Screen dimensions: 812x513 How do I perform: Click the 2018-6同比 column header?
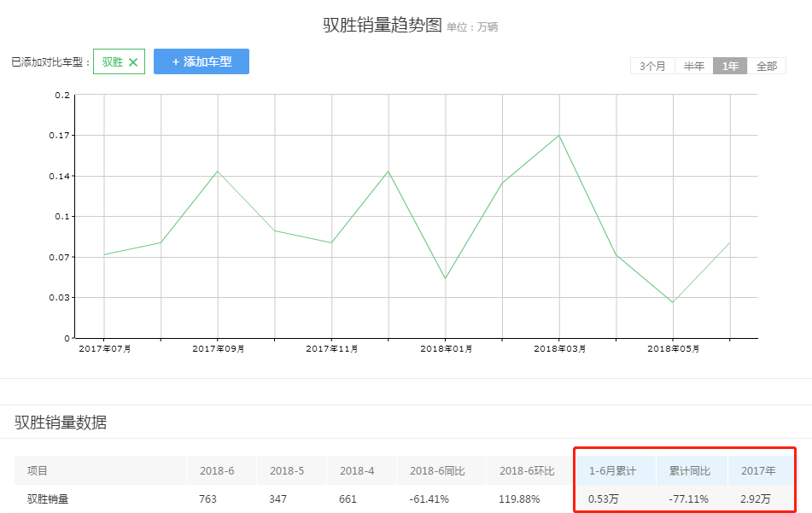pos(437,471)
